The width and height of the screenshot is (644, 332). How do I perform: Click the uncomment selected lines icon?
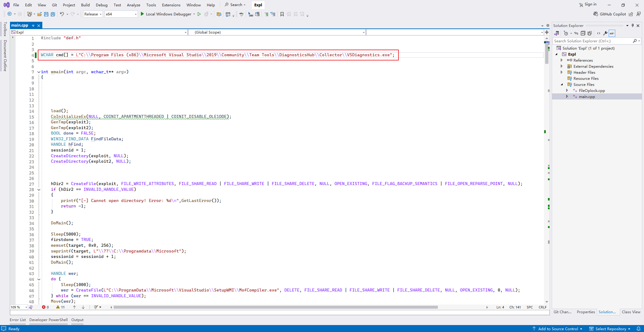click(x=273, y=14)
